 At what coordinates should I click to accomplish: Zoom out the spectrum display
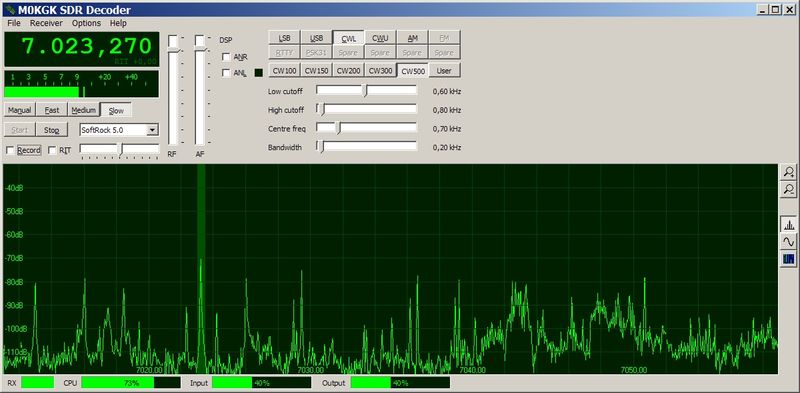coord(789,189)
